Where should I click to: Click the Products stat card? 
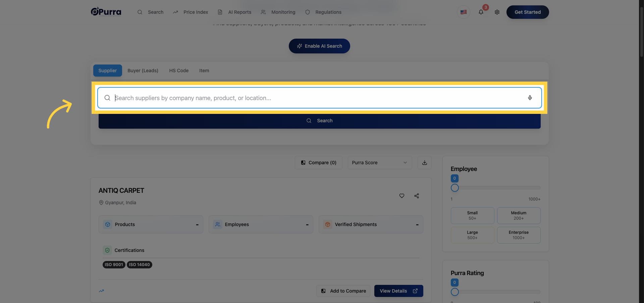coord(151,224)
